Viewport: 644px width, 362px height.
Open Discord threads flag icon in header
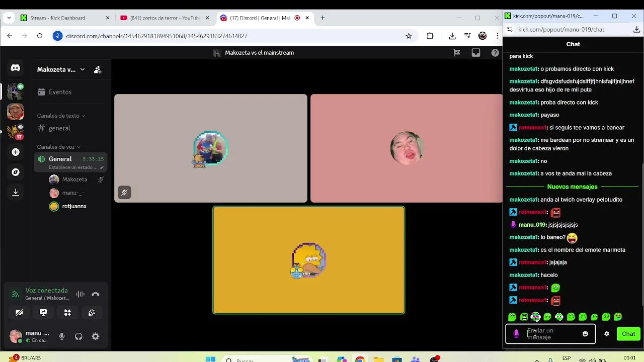point(457,53)
